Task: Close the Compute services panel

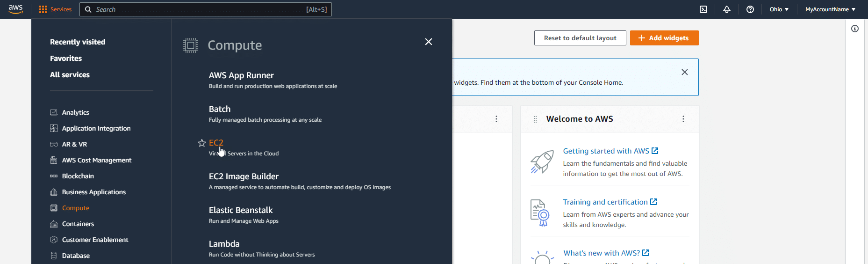Action: (x=428, y=42)
